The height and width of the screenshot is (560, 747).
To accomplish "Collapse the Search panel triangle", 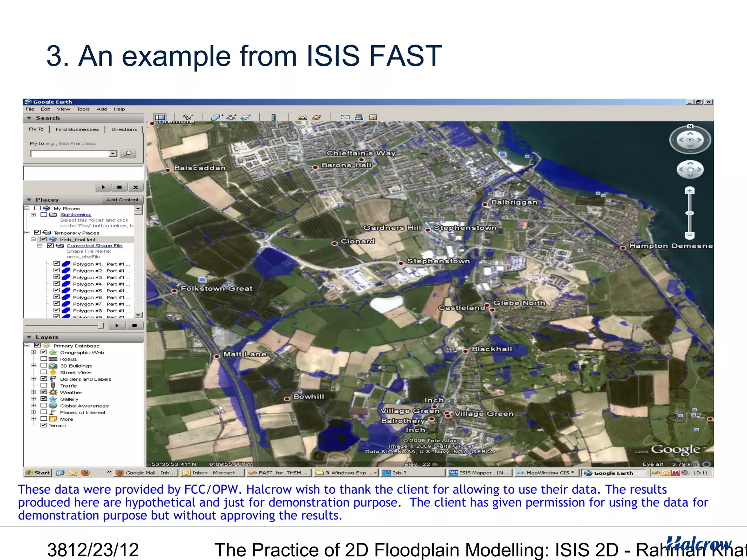I will (29, 118).
